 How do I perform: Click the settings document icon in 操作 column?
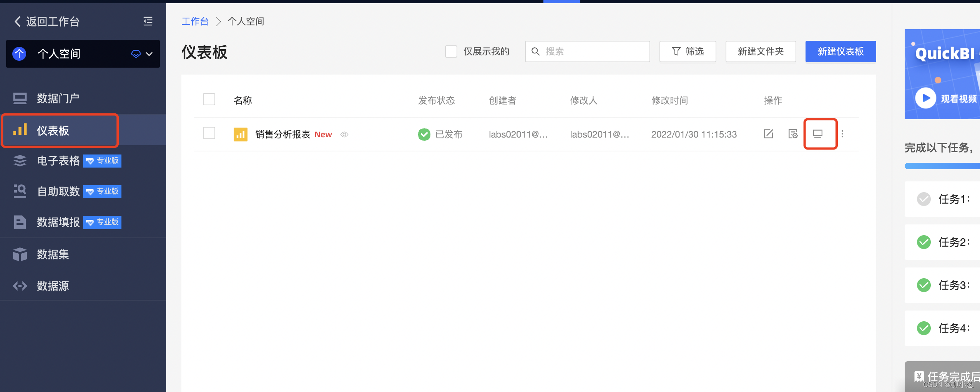pyautogui.click(x=793, y=134)
